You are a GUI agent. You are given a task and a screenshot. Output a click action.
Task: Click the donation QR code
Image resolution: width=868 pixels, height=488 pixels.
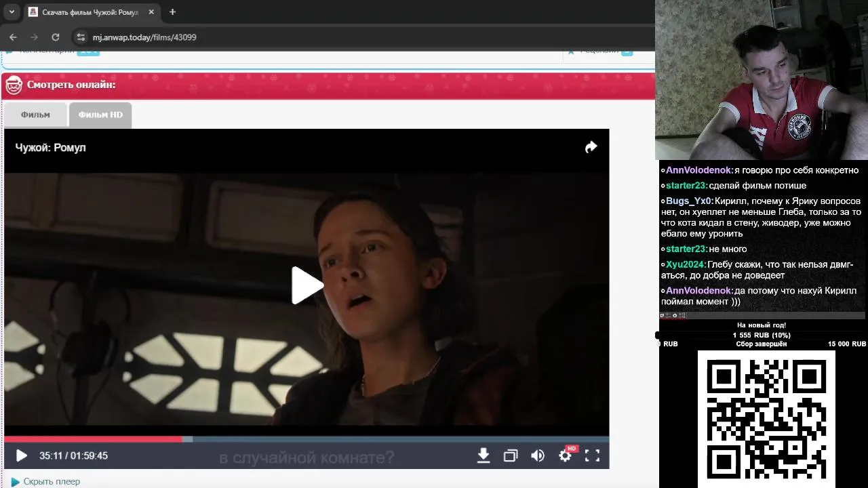tap(766, 418)
